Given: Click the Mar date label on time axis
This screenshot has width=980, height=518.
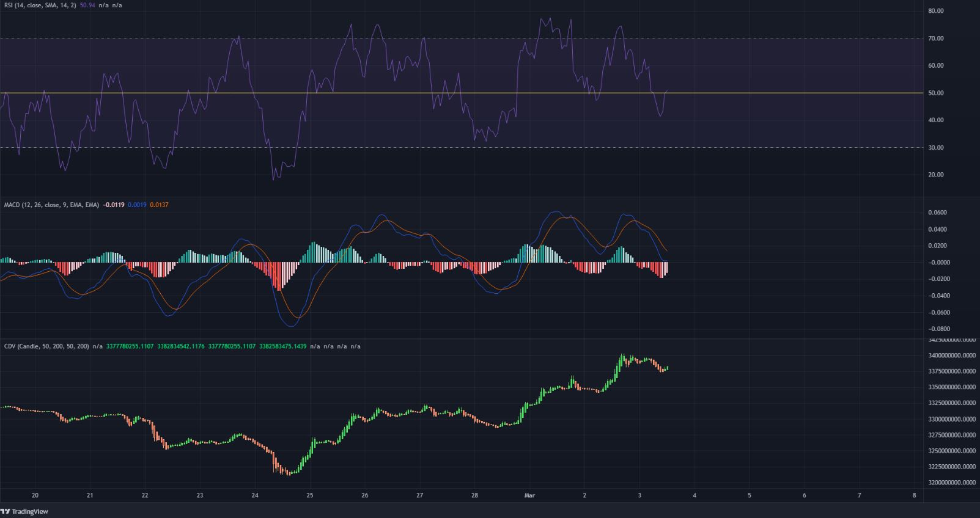Looking at the screenshot, I should [529, 495].
